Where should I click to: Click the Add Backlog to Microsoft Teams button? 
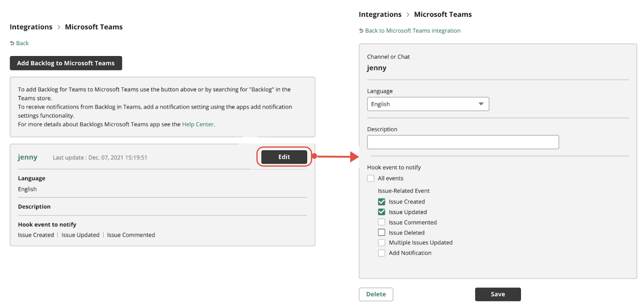point(66,63)
